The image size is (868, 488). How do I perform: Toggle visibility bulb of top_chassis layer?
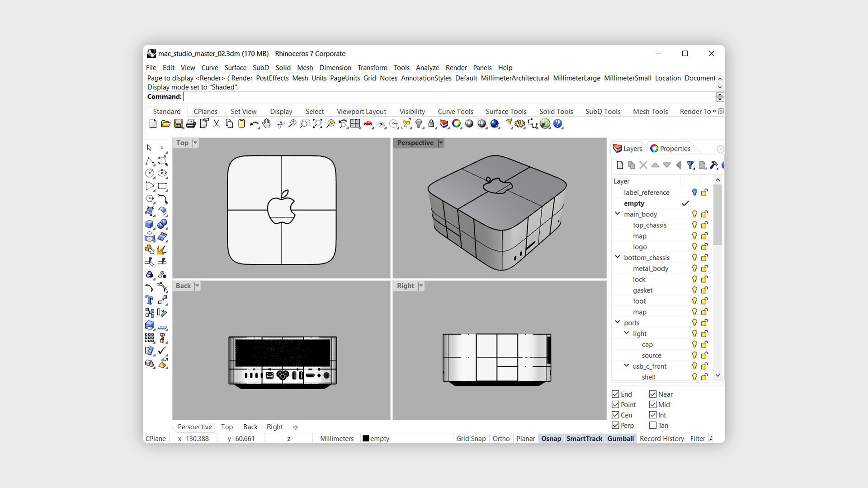pyautogui.click(x=694, y=225)
